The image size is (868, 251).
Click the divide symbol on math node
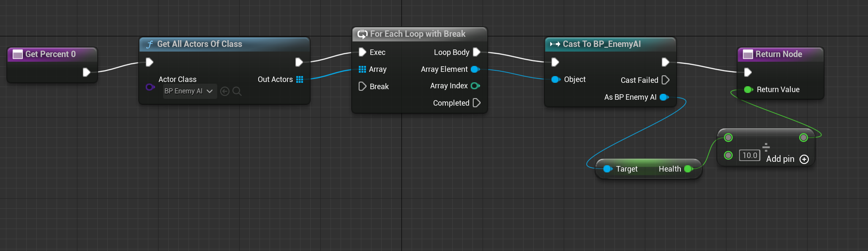766,147
